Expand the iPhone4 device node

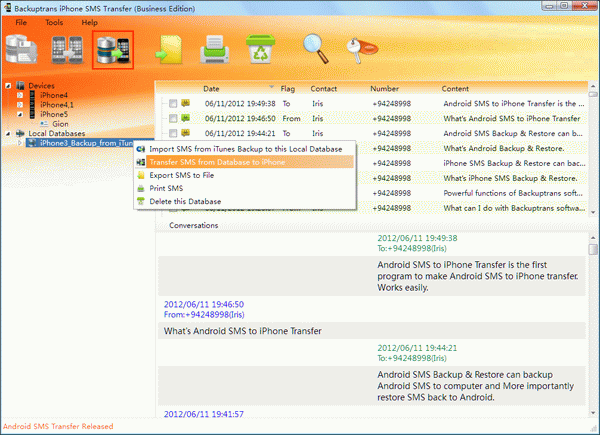20,95
